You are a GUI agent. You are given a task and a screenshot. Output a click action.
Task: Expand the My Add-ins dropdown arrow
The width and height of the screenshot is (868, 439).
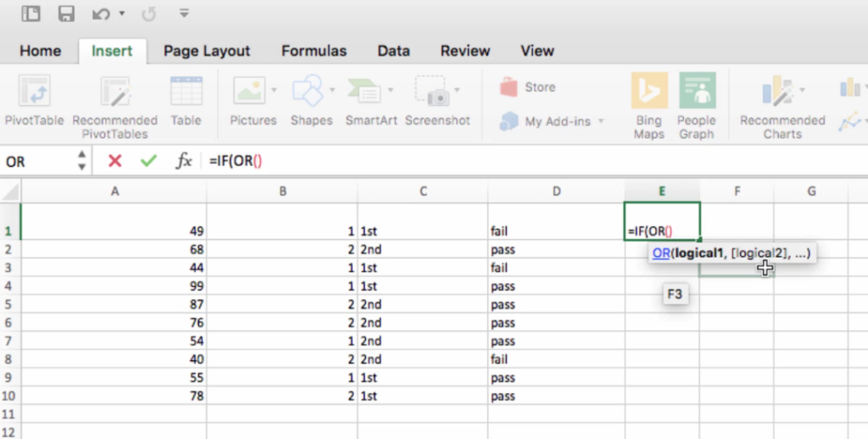601,121
